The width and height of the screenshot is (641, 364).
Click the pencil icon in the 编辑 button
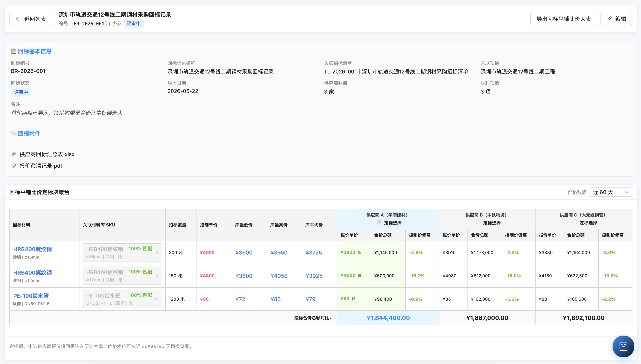click(609, 19)
